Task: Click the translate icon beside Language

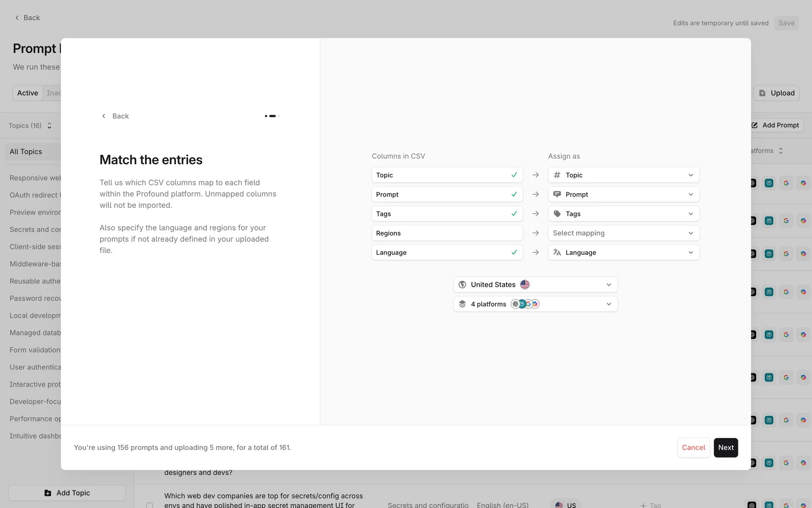Action: 557,252
